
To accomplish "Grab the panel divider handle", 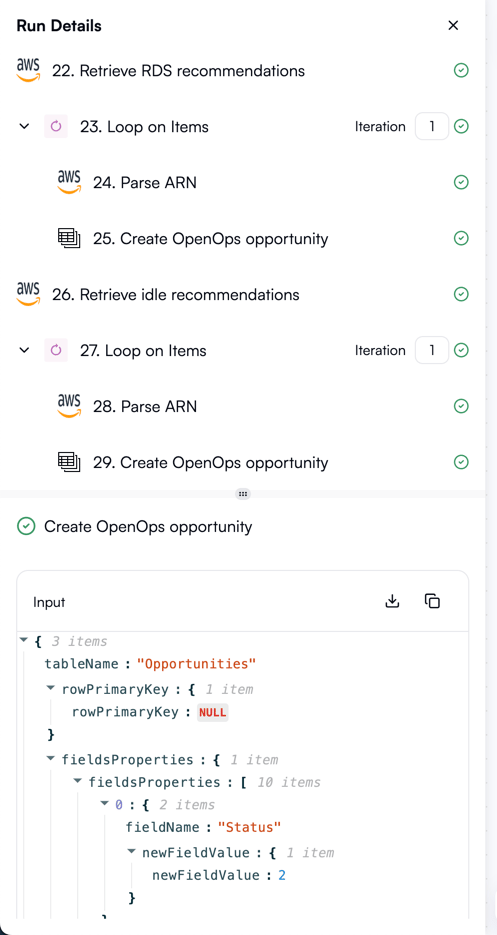I will pos(243,494).
